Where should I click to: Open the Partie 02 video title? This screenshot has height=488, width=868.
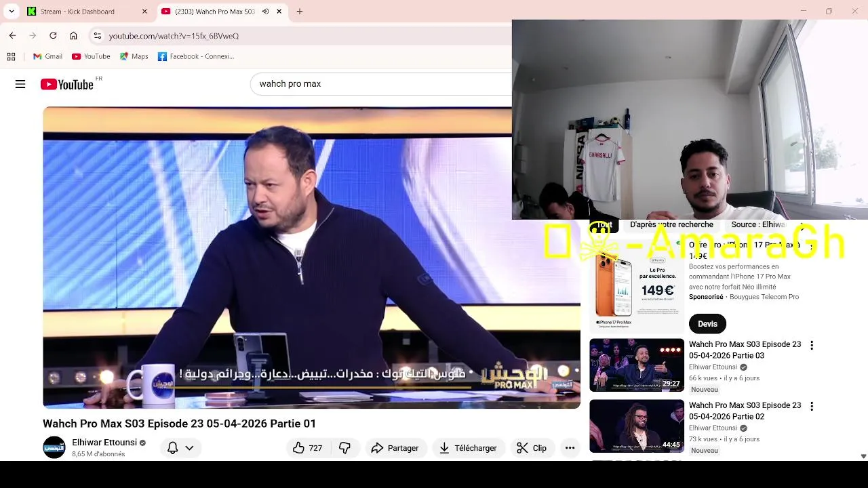(745, 411)
